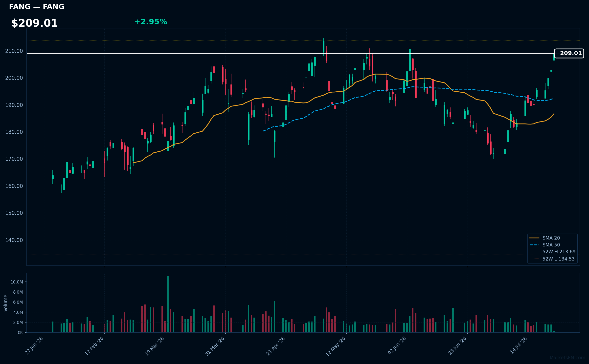Click the 190.00 price axis label

tap(14, 105)
